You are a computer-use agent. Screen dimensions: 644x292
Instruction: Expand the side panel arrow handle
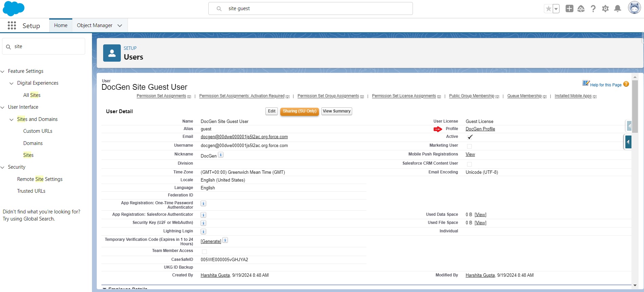(x=628, y=142)
